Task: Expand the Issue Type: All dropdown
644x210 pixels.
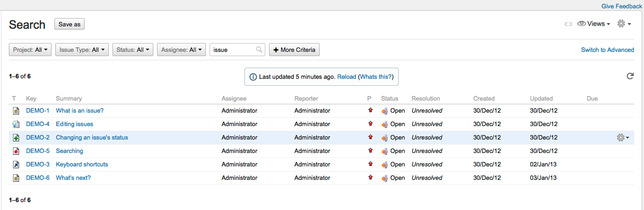Action: pyautogui.click(x=82, y=50)
